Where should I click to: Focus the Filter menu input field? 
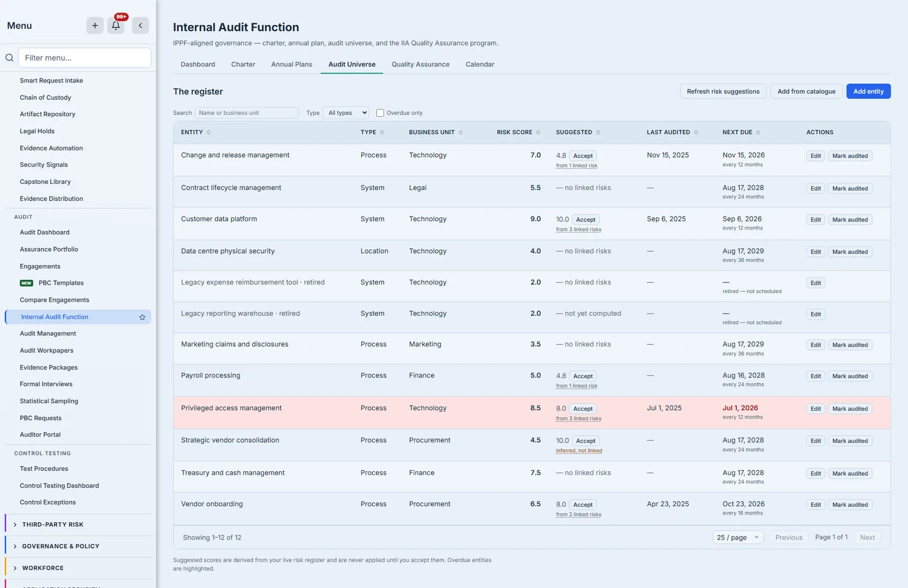85,58
